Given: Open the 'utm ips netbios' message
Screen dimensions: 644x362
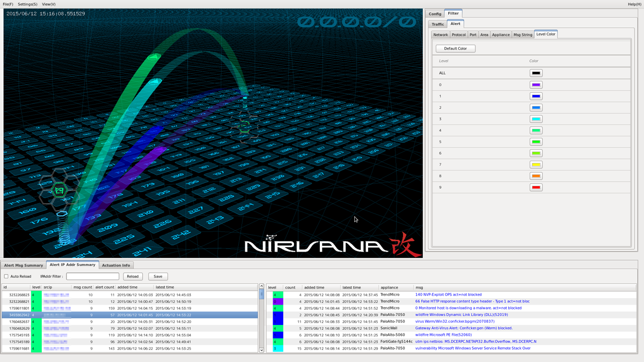Looking at the screenshot, I should coord(475,342).
